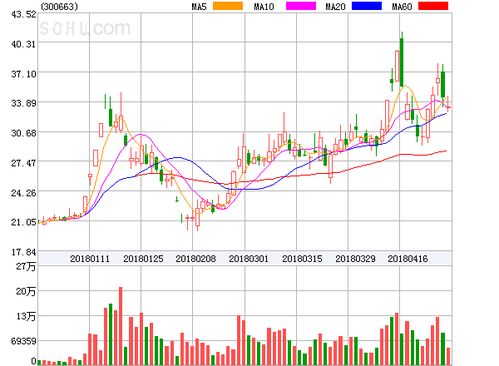Click the 40.31 price axis label
499x366 pixels.
point(23,44)
